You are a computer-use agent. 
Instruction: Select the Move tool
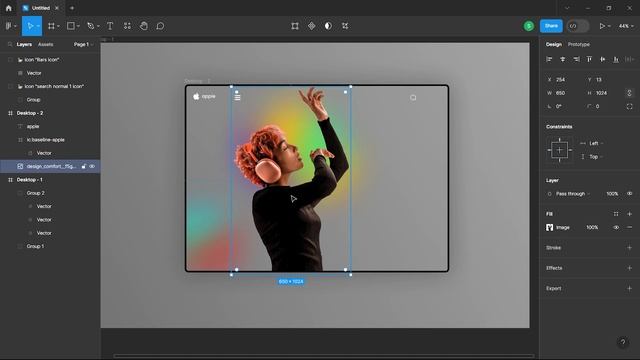(x=30, y=26)
